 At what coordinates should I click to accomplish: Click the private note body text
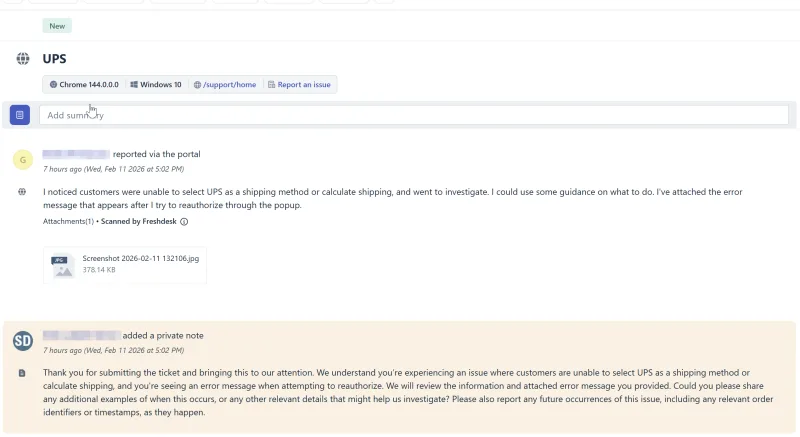click(x=408, y=393)
